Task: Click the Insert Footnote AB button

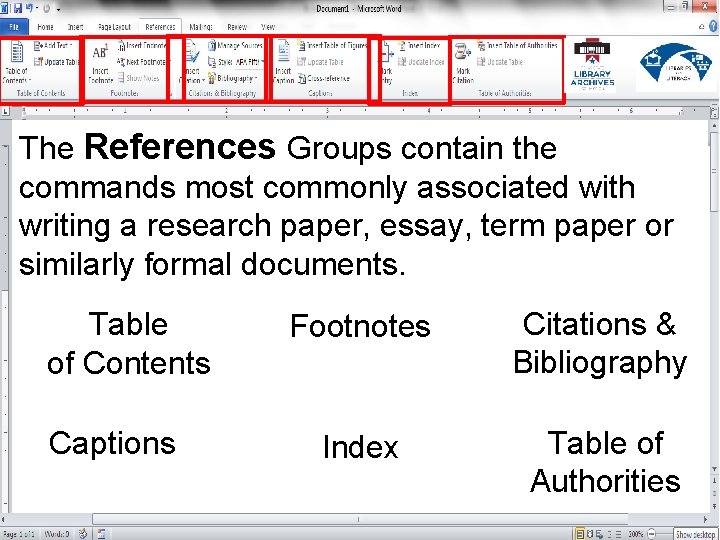Action: coord(101,62)
